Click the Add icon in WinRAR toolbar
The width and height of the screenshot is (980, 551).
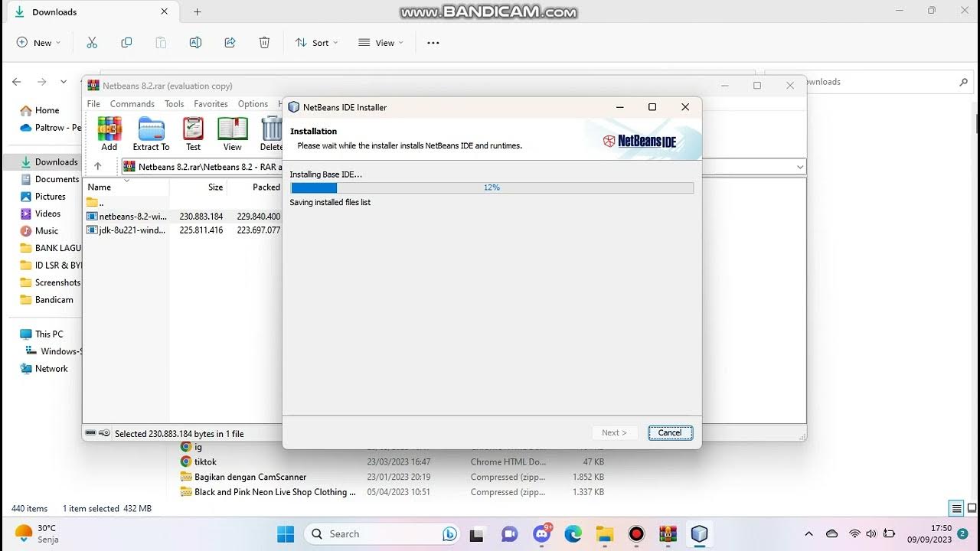(x=109, y=134)
